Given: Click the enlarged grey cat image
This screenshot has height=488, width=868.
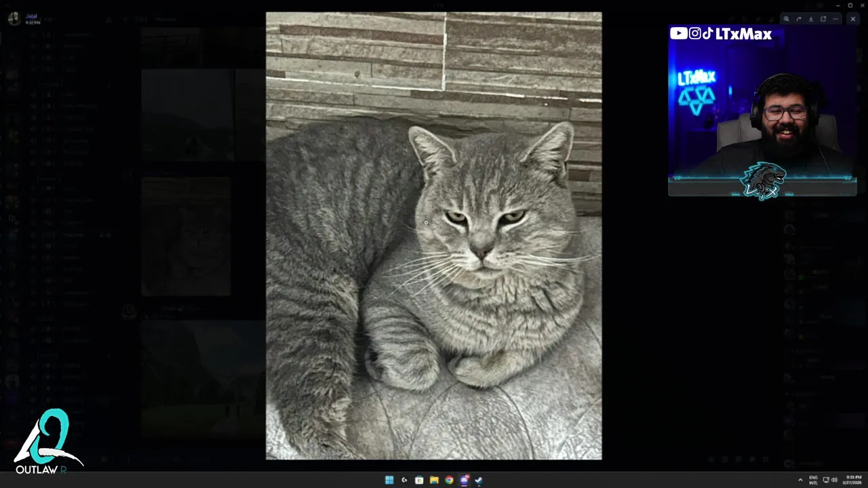Looking at the screenshot, I should [x=433, y=236].
